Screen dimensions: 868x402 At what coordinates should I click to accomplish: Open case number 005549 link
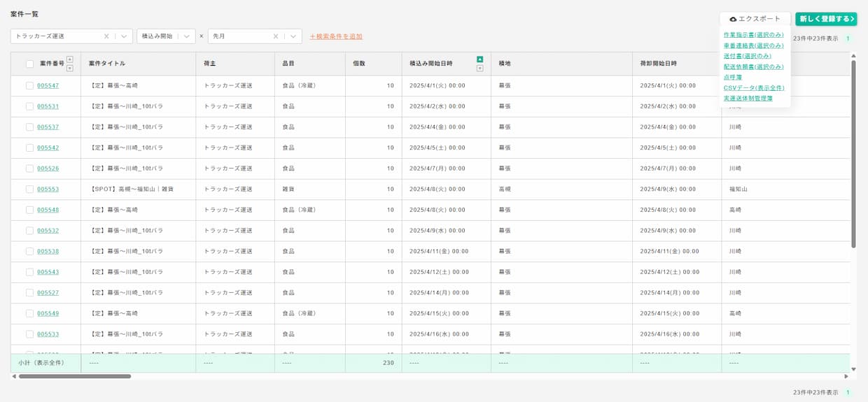point(48,313)
